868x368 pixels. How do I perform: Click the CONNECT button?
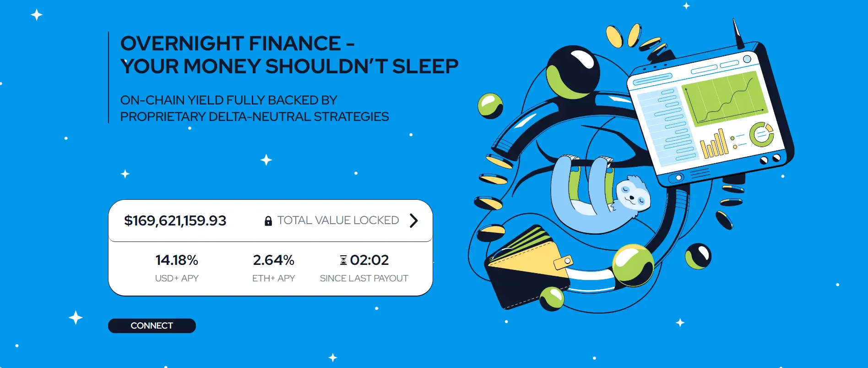click(152, 326)
